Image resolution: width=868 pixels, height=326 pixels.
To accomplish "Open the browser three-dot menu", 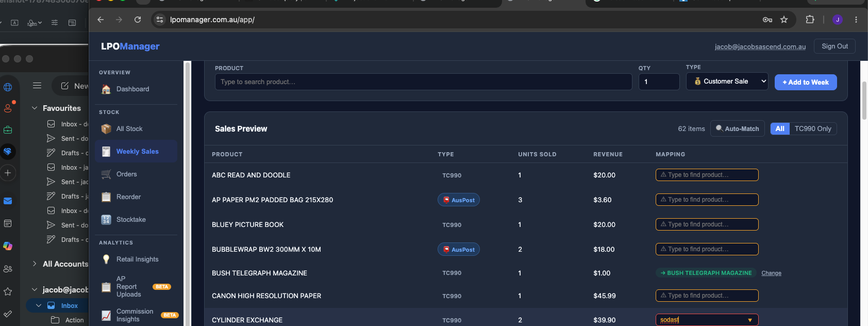I will tap(856, 20).
